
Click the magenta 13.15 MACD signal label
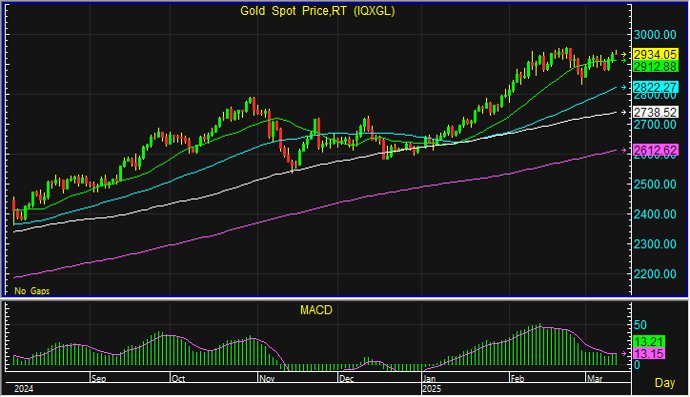coord(649,353)
